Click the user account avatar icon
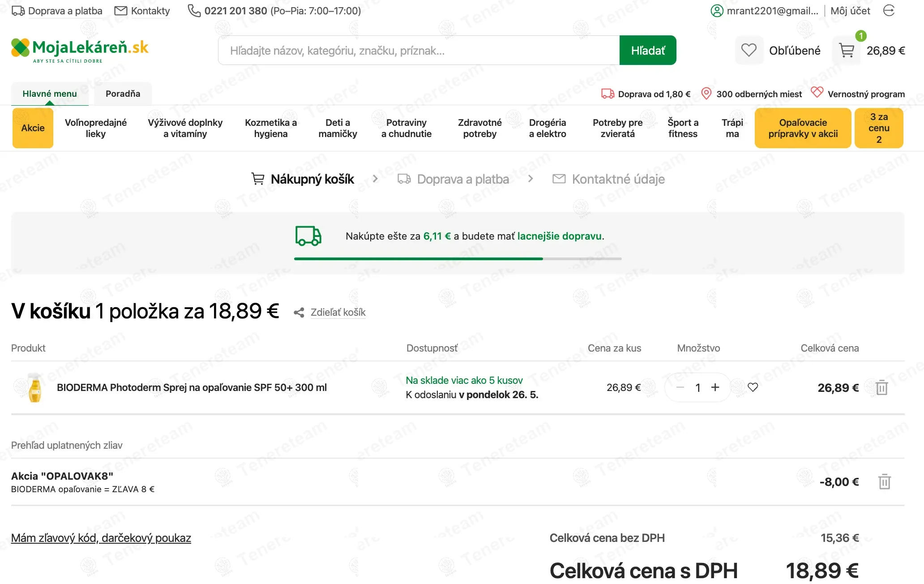 pyautogui.click(x=717, y=11)
